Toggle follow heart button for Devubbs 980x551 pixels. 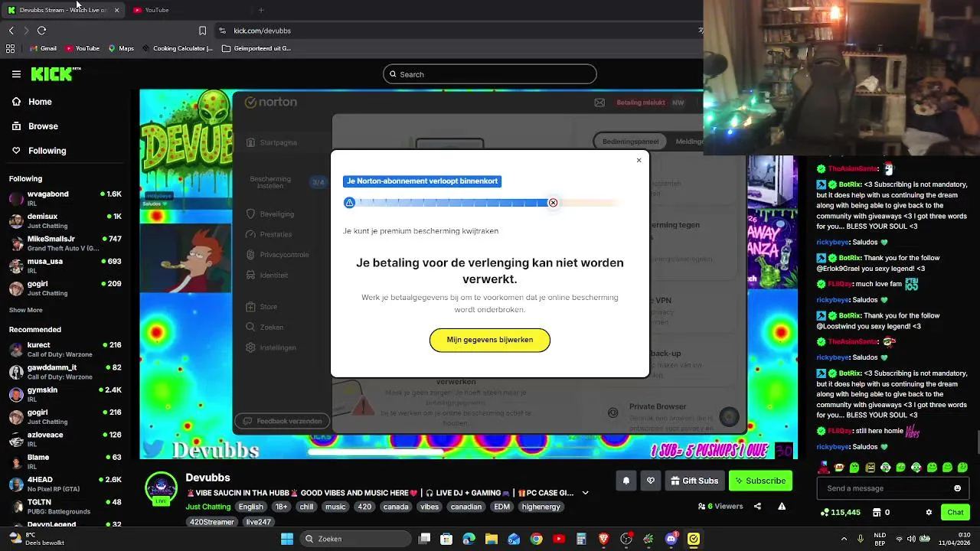[x=651, y=481]
